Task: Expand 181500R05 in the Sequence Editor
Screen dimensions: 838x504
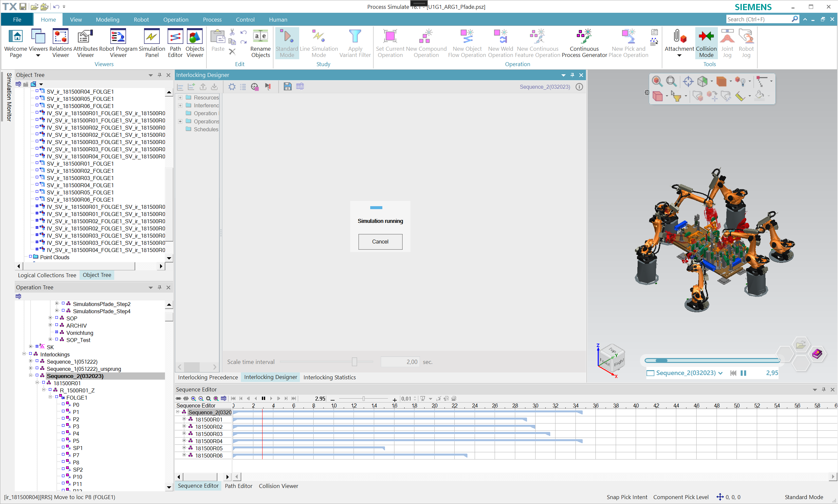Action: click(x=184, y=448)
